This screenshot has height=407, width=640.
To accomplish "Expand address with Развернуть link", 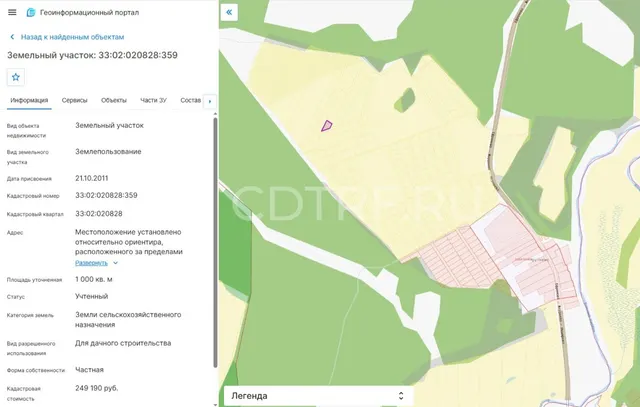I will pyautogui.click(x=91, y=263).
